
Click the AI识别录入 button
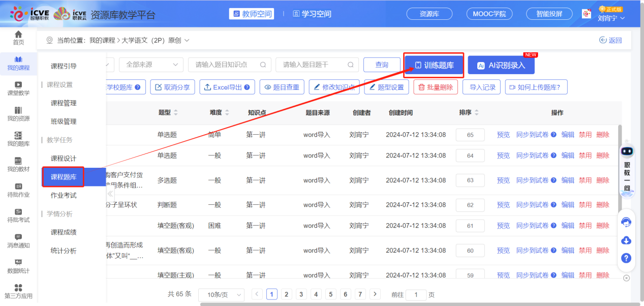[500, 65]
